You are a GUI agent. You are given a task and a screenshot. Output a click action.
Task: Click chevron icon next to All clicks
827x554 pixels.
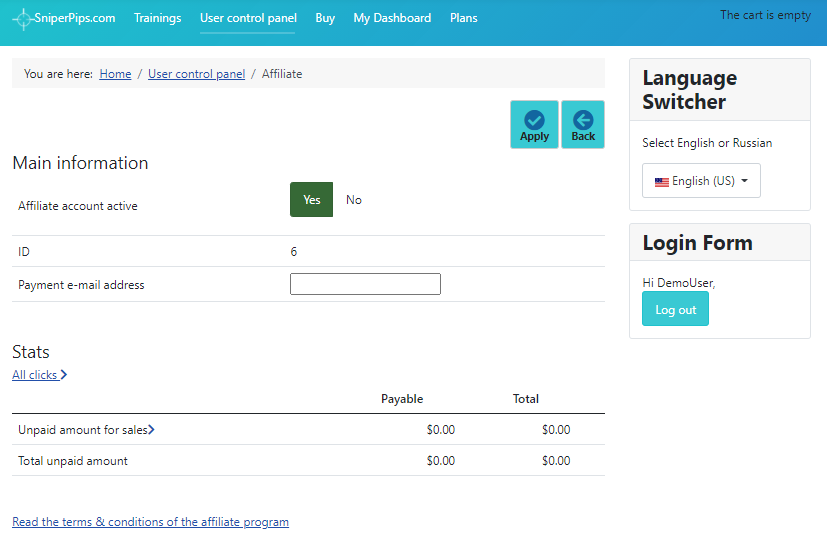[64, 375]
